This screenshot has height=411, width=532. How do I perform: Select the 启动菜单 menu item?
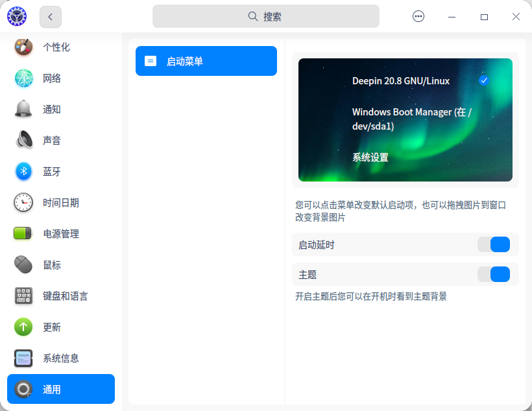pos(206,61)
